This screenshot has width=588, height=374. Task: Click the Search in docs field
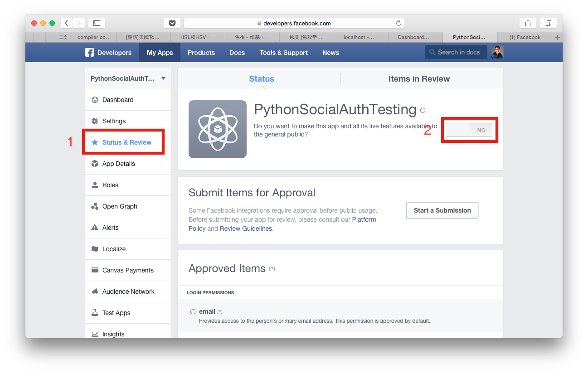[456, 52]
